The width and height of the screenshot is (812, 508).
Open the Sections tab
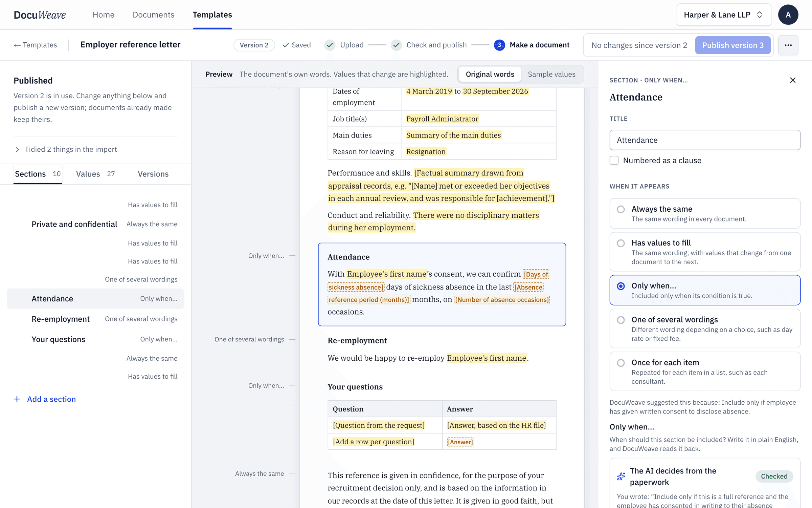coord(38,174)
